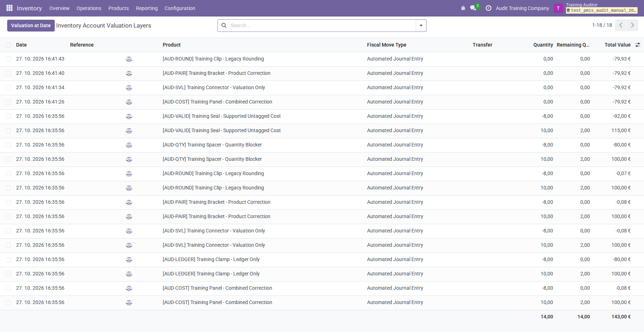This screenshot has height=332, width=644.
Task: Open the Audit Training Company switcher
Action: (522, 8)
